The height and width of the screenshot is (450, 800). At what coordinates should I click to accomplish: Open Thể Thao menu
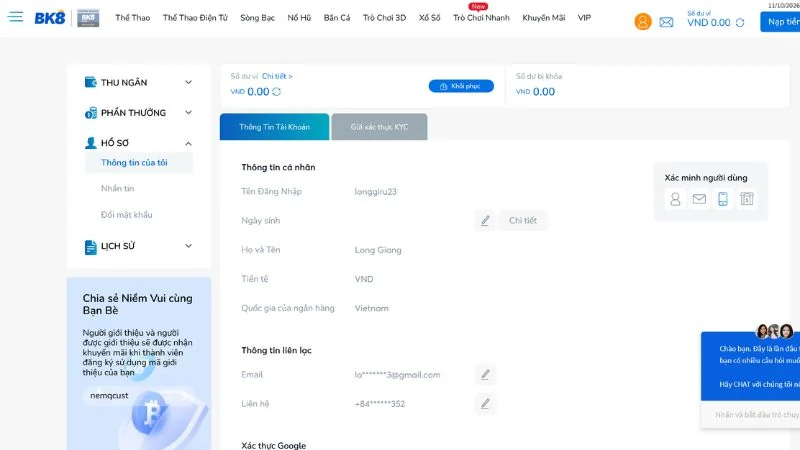click(x=133, y=18)
